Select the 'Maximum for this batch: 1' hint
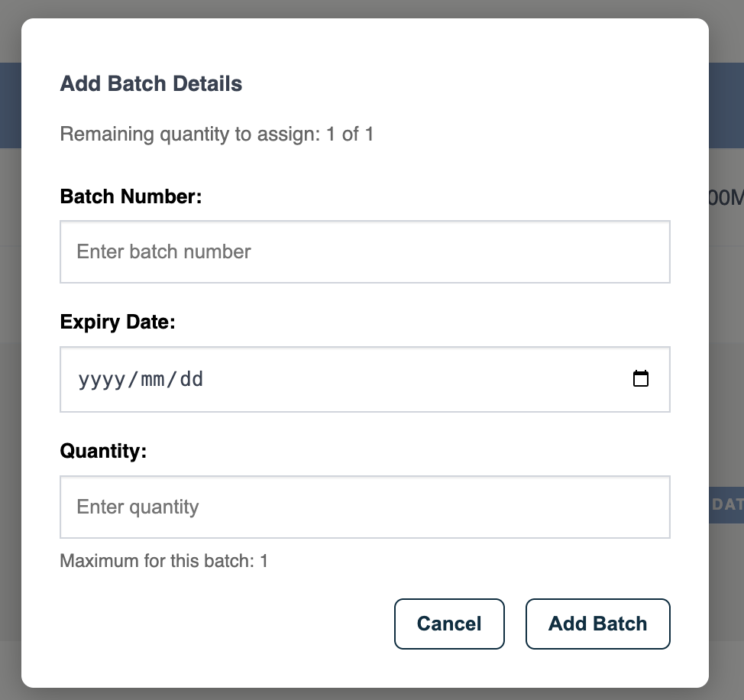744x700 pixels. [163, 561]
